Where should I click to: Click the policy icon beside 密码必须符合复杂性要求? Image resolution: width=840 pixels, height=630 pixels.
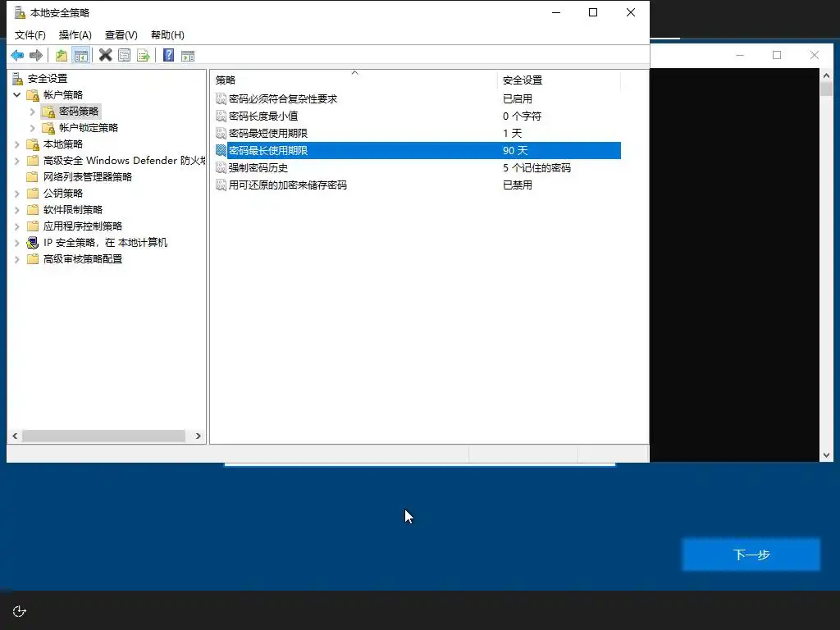221,99
